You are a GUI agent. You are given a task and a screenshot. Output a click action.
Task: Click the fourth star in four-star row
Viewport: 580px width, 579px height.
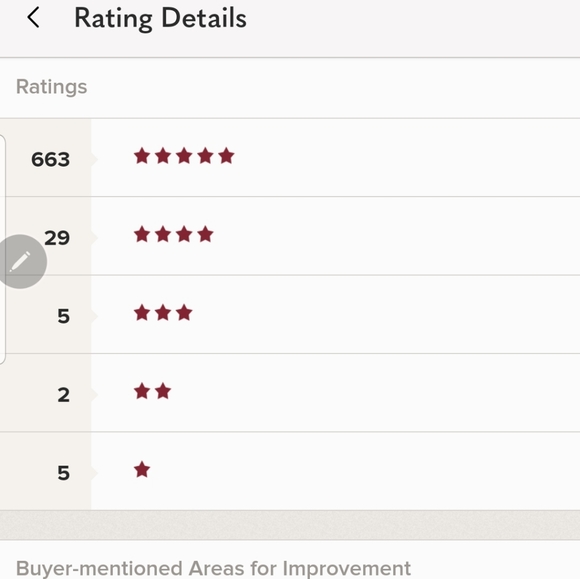click(205, 235)
